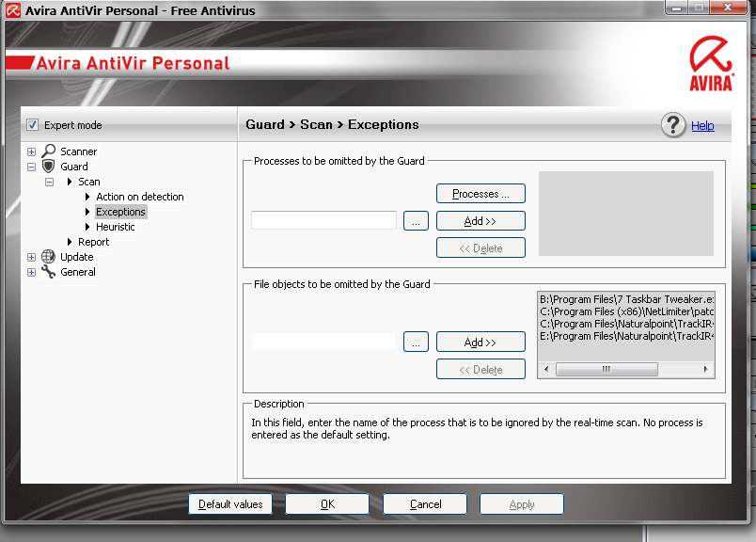Browse for process with the ... button

(416, 221)
